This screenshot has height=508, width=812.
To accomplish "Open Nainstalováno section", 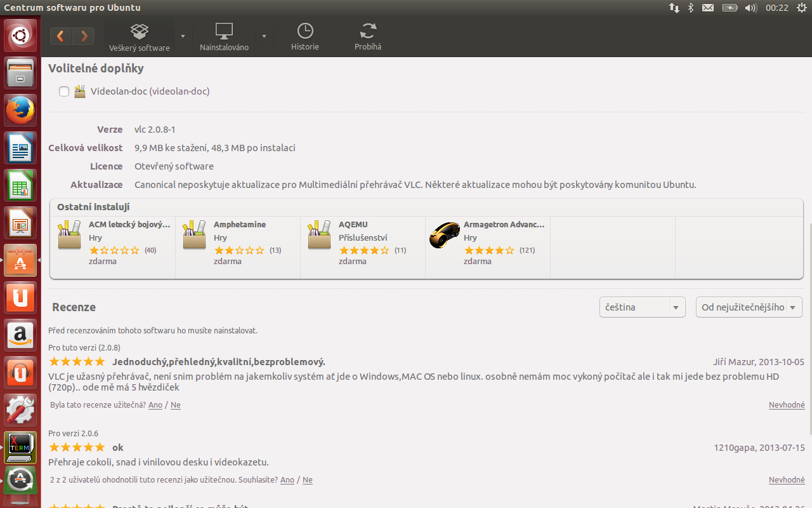I will coord(224,37).
